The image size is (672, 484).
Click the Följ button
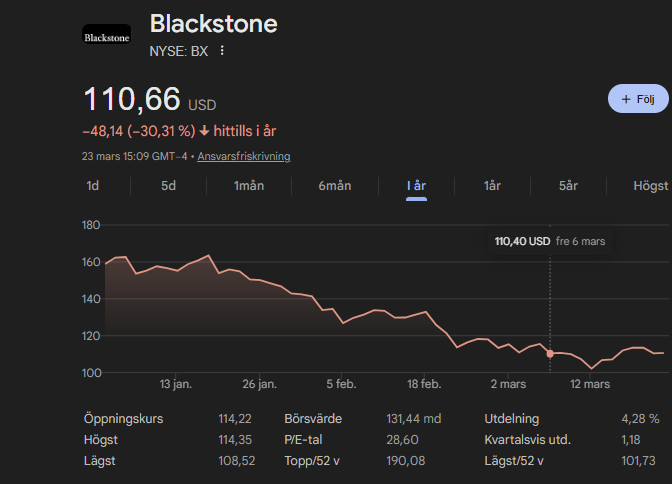tap(638, 99)
